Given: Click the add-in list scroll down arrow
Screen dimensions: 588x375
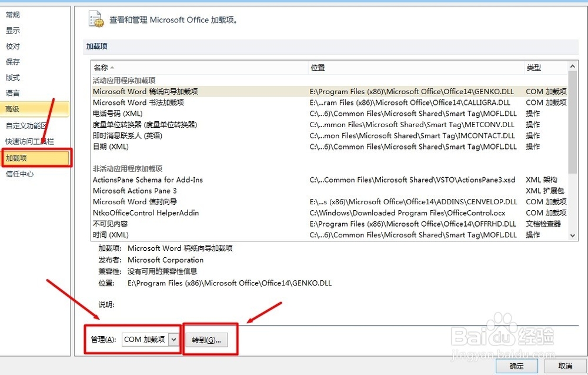Looking at the screenshot, I should [x=573, y=235].
